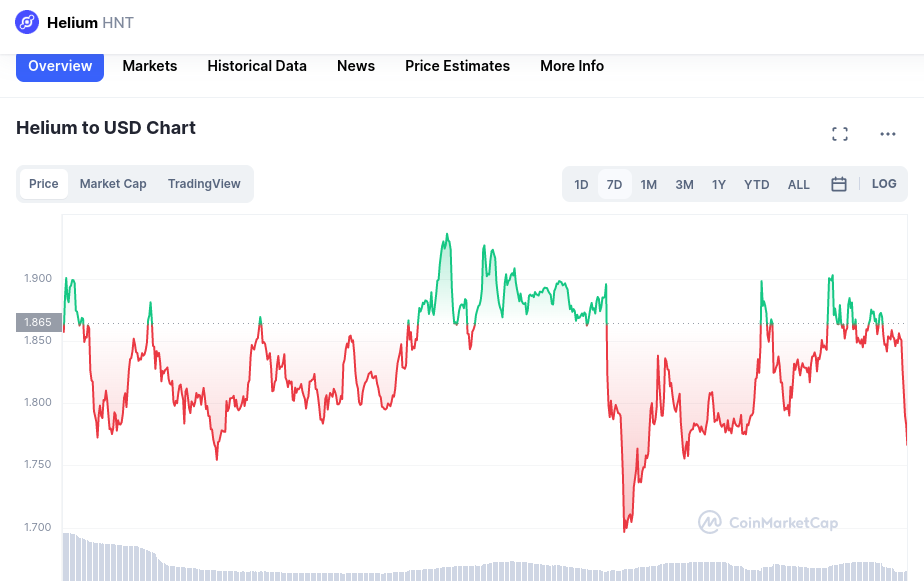Click the 1.865 current price label
This screenshot has width=924, height=581.
pyautogui.click(x=38, y=322)
